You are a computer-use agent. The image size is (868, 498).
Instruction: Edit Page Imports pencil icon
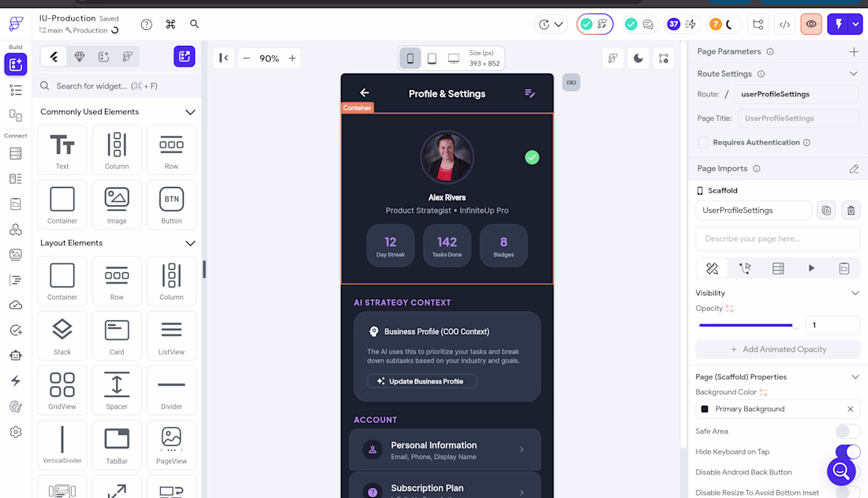pos(854,168)
